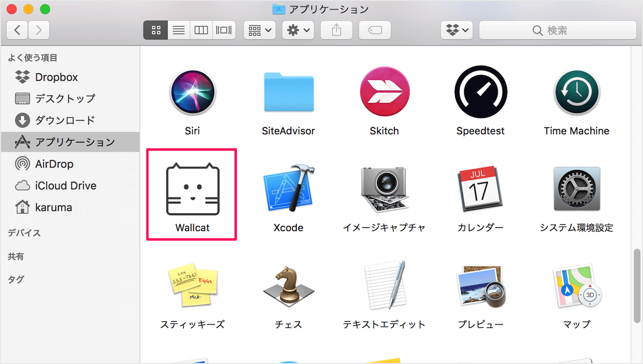Switch to list view
Image resolution: width=643 pixels, height=364 pixels.
(178, 30)
